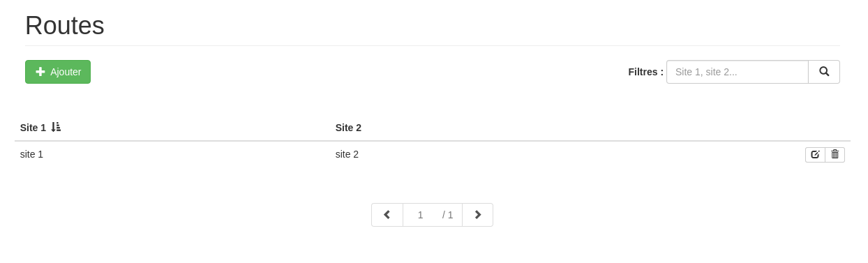Select the "site 1" cell in the table
This screenshot has width=868, height=263.
click(x=31, y=154)
